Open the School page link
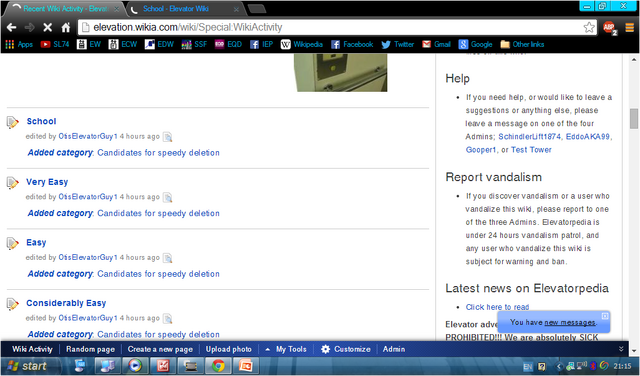This screenshot has width=640, height=376. pos(41,121)
